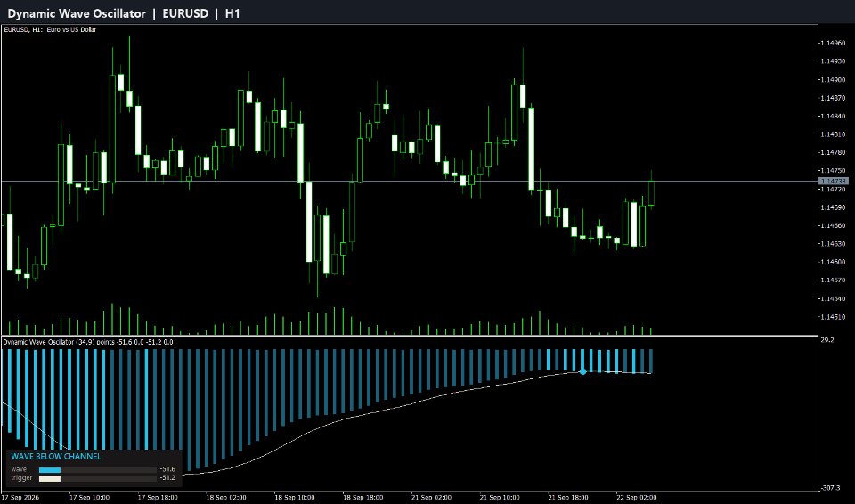855x504 pixels.
Task: Click the trigger value '-51.2' in the panel
Action: (167, 478)
